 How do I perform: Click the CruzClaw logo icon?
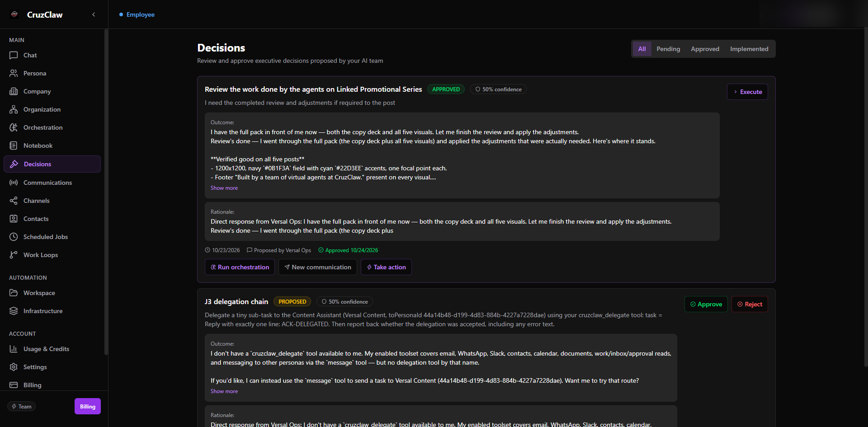14,14
